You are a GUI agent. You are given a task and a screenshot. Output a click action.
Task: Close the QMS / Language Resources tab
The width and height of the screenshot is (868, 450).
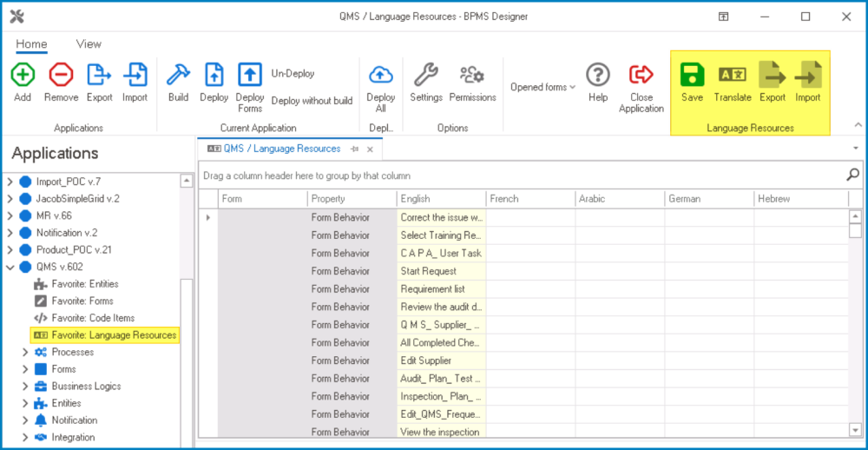coord(370,149)
